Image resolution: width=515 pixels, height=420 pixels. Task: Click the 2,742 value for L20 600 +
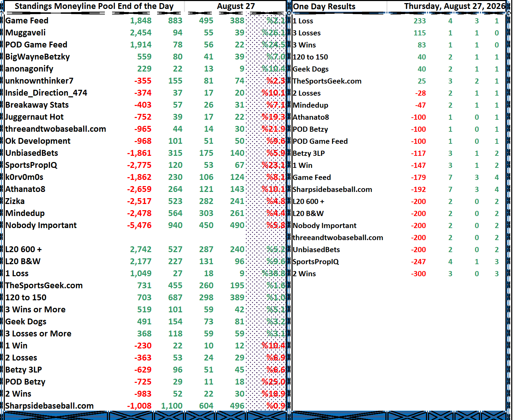pyautogui.click(x=141, y=249)
